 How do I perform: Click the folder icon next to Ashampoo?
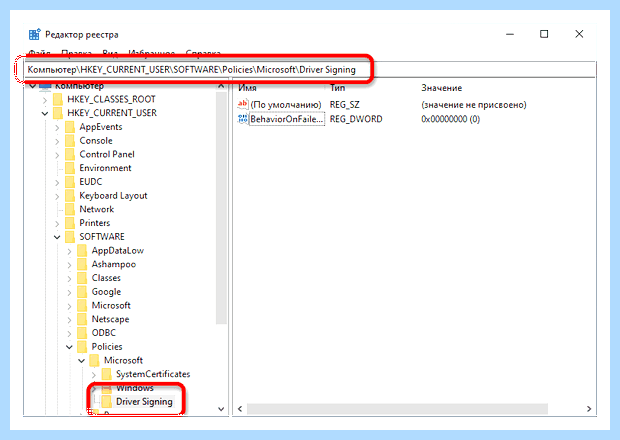(82, 264)
